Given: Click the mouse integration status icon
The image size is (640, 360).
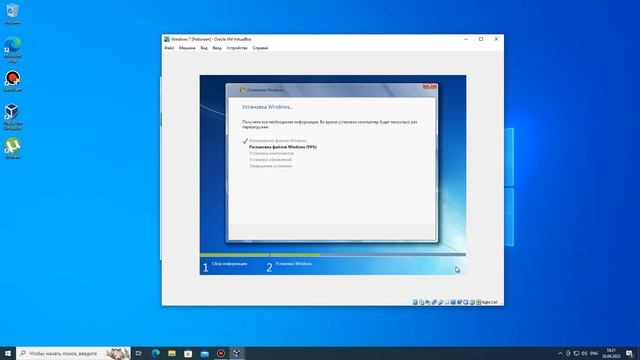Looking at the screenshot, I should coord(472,302).
